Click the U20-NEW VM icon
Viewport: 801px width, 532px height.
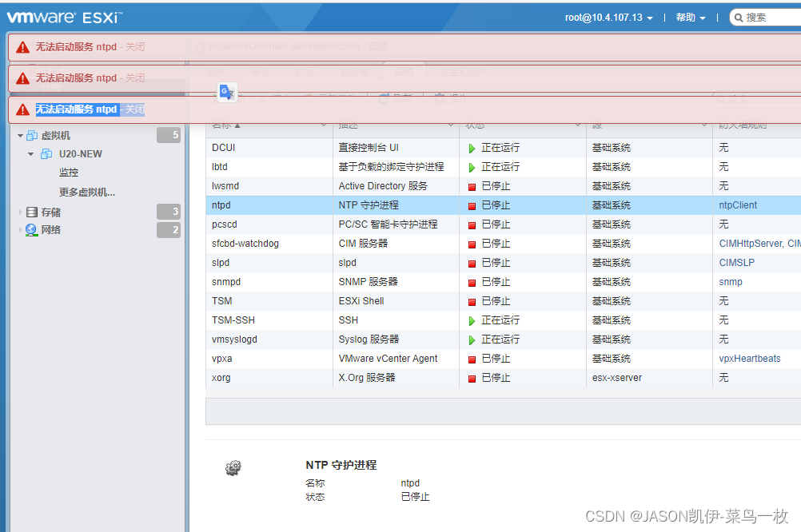tap(46, 153)
